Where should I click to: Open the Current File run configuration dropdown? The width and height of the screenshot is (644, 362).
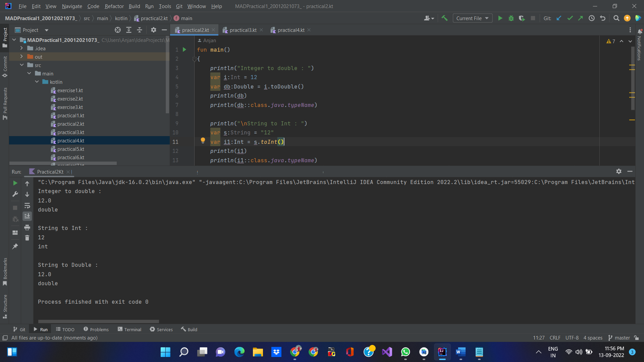coord(472,18)
